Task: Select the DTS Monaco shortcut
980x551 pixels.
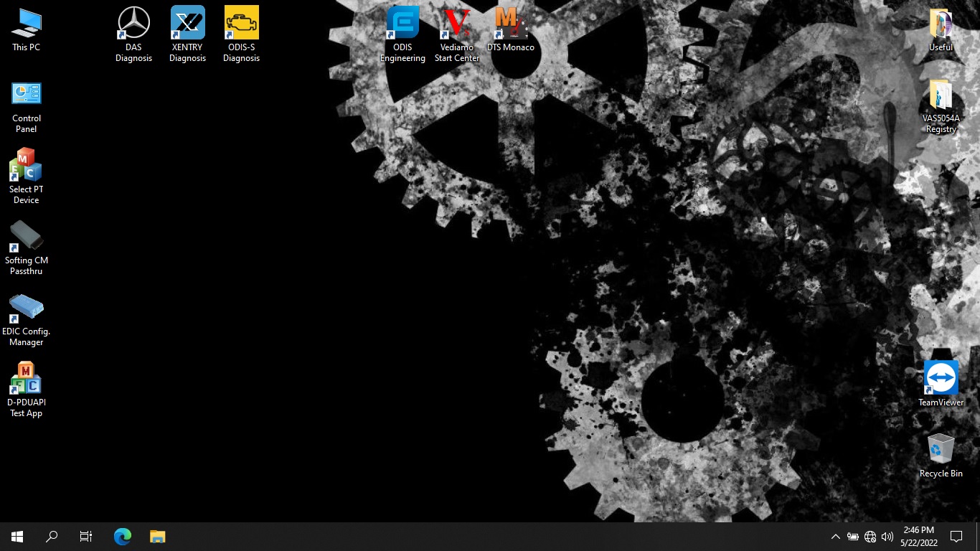Action: point(511,29)
